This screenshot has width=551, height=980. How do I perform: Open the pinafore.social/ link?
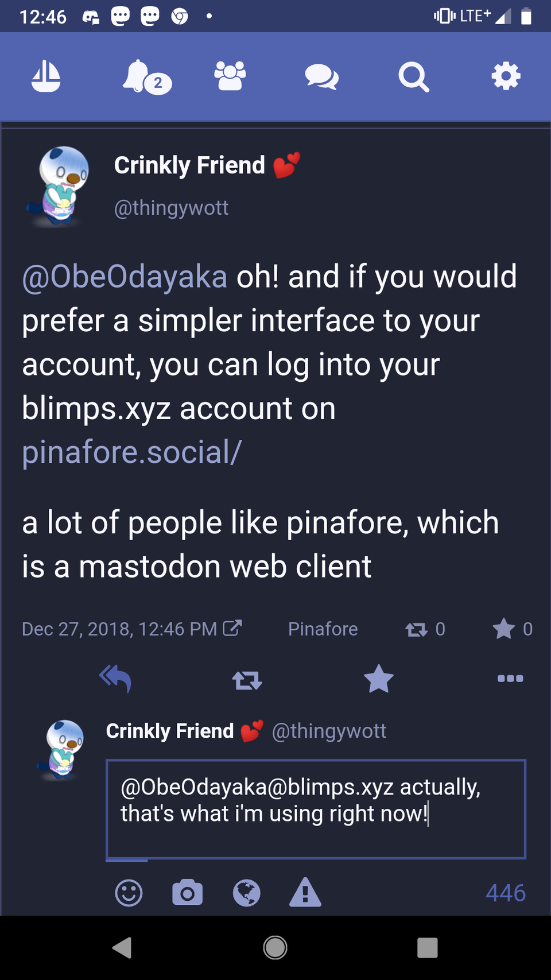132,452
